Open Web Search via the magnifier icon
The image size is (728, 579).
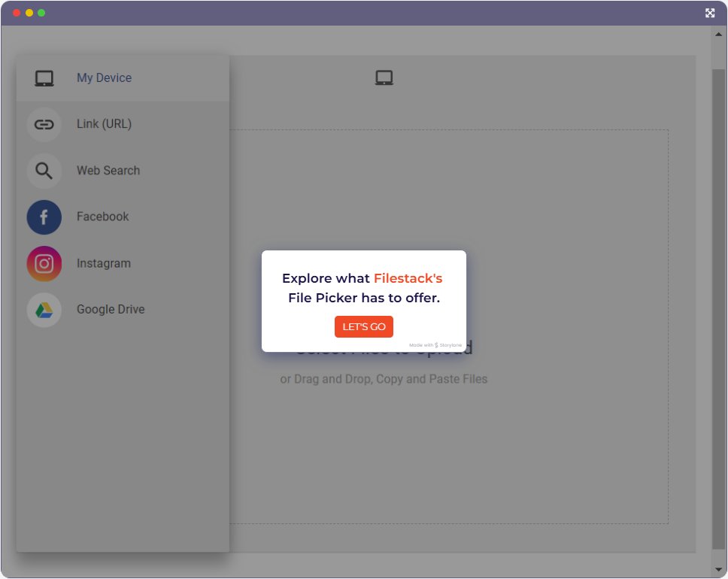coord(44,171)
